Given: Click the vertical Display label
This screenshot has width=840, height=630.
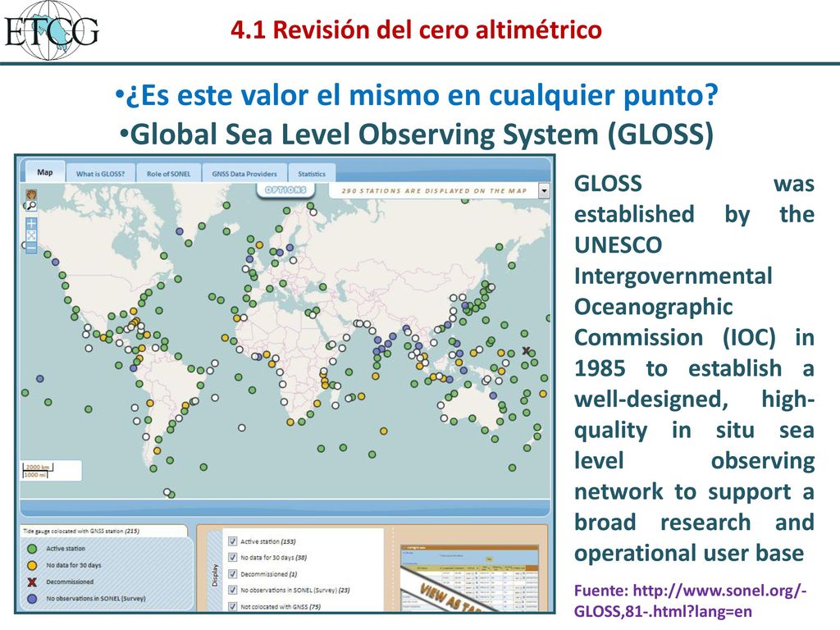Looking at the screenshot, I should click(215, 575).
